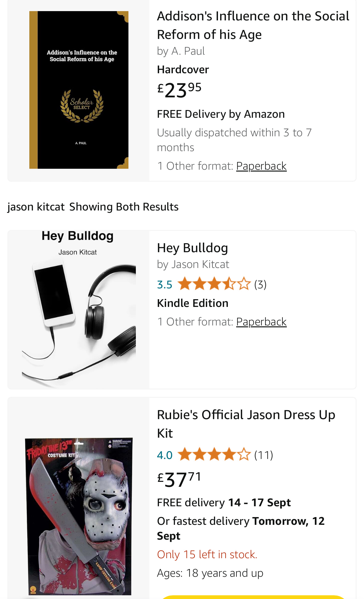Click the 3.5 rating number for Hey Bulldog
The image size is (364, 599).
click(165, 284)
